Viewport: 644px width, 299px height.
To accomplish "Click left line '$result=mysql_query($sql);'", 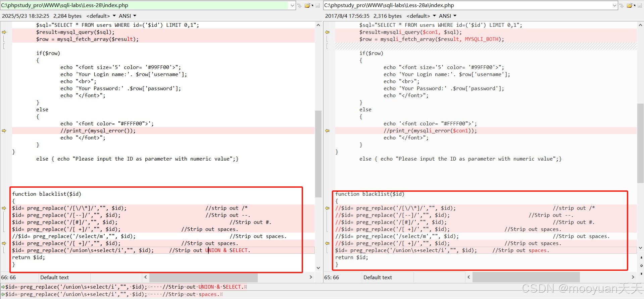I will 75,32.
